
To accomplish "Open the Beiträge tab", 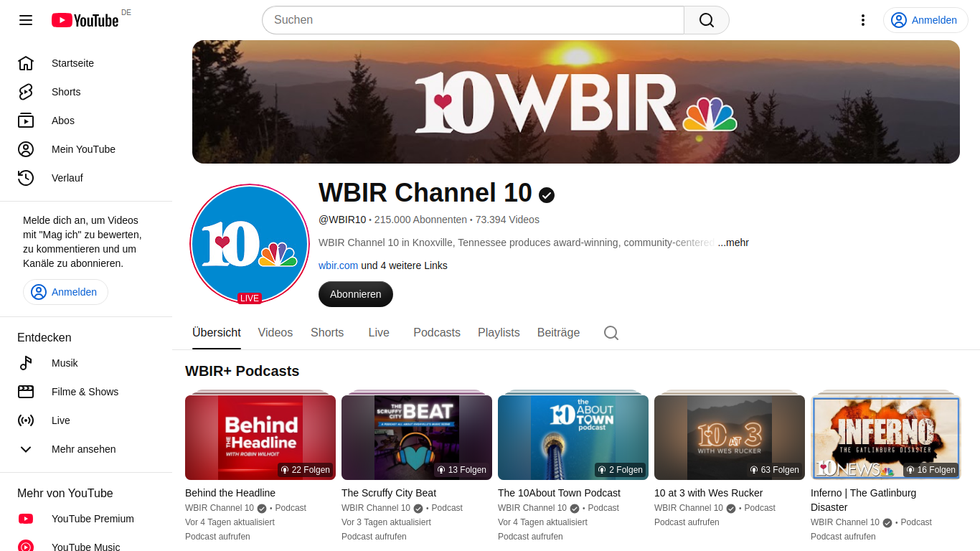I will tap(558, 333).
